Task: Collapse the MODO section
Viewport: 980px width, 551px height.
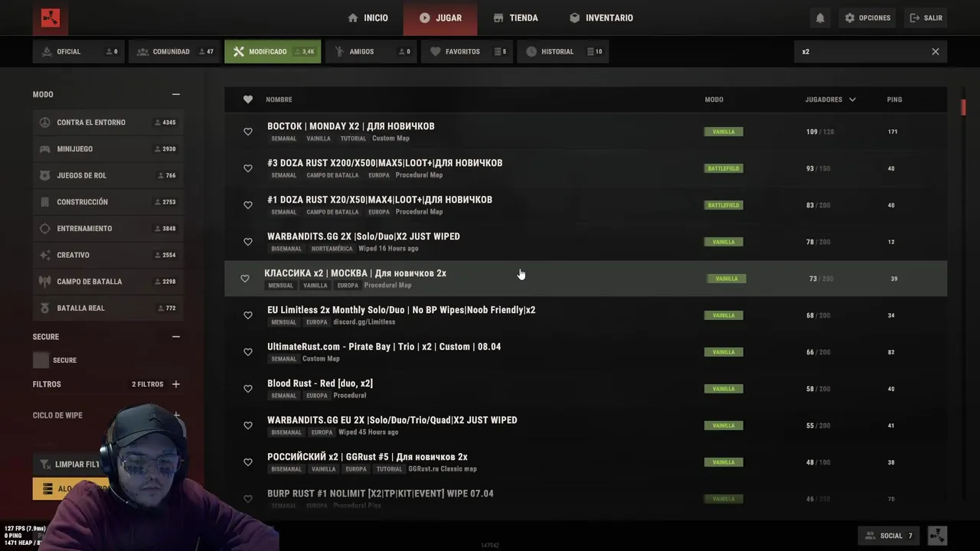Action: point(176,94)
